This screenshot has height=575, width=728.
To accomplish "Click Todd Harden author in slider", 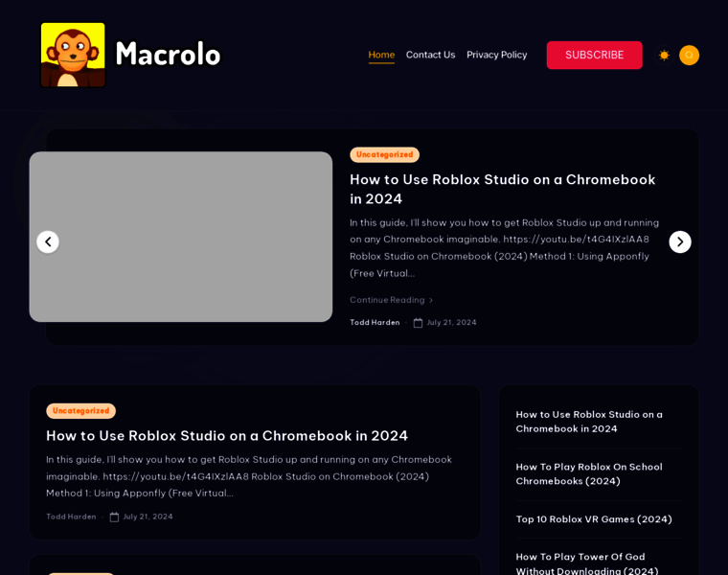I will pyautogui.click(x=375, y=322).
